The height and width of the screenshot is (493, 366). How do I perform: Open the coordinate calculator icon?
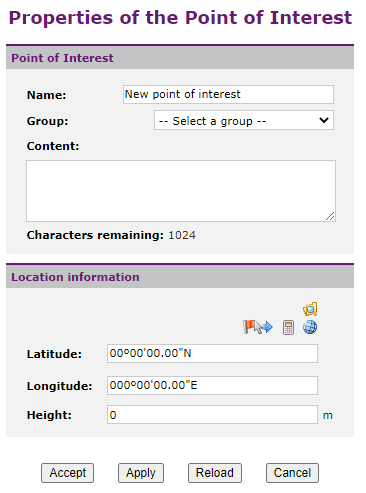tap(288, 327)
